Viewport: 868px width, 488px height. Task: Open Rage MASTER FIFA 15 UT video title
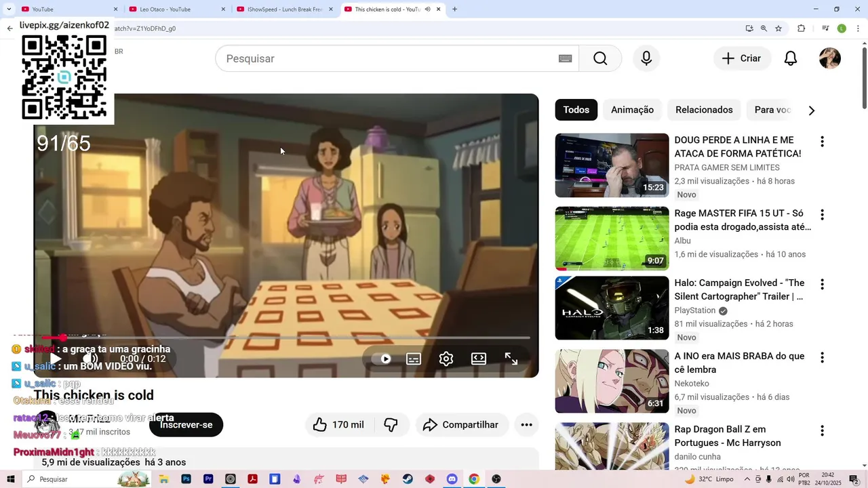tap(743, 220)
